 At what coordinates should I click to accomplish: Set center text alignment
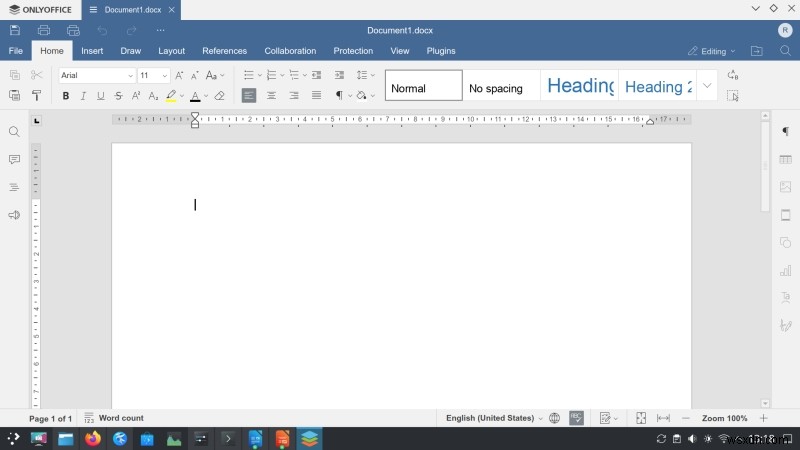point(271,95)
